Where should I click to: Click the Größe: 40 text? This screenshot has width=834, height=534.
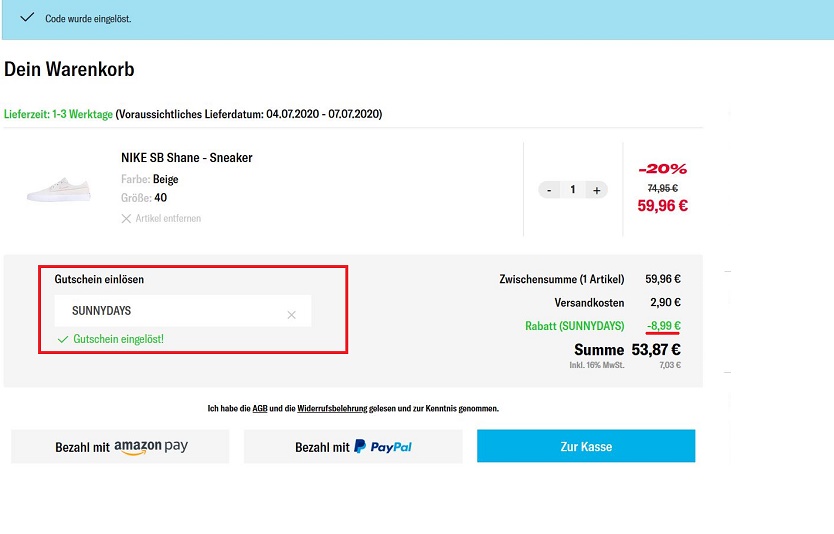click(144, 198)
